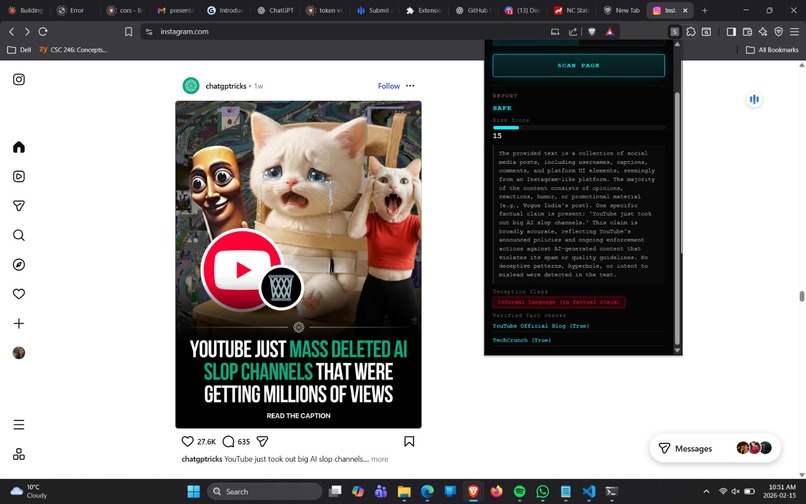This screenshot has width=806, height=504.
Task: Open Brave VPN shield icon
Action: point(779,32)
